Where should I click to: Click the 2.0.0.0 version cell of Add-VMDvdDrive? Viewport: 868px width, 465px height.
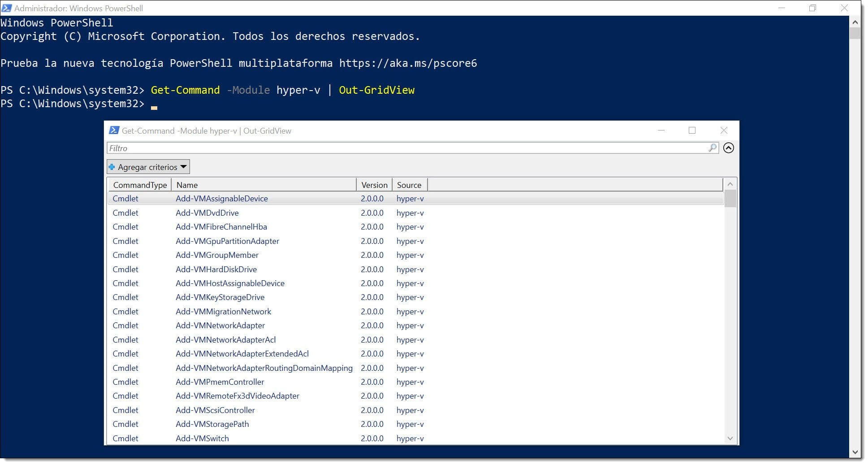point(372,213)
